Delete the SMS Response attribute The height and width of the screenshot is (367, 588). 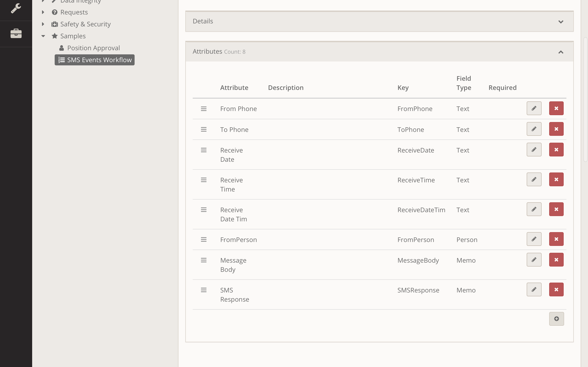tap(556, 289)
